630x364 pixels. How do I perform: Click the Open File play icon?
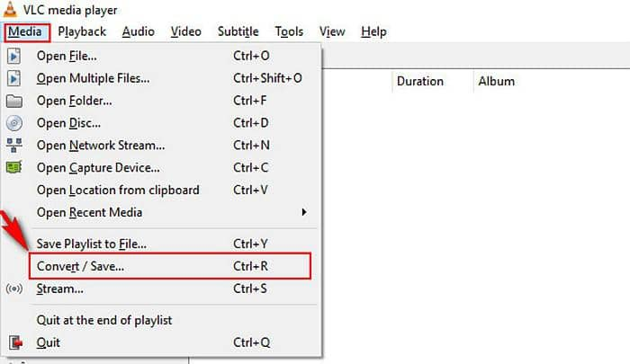pyautogui.click(x=13, y=56)
